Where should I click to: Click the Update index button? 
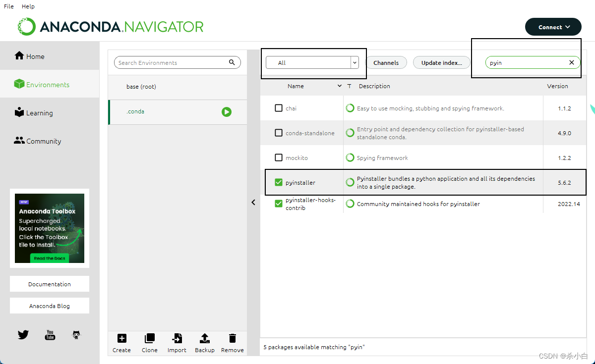(x=442, y=62)
